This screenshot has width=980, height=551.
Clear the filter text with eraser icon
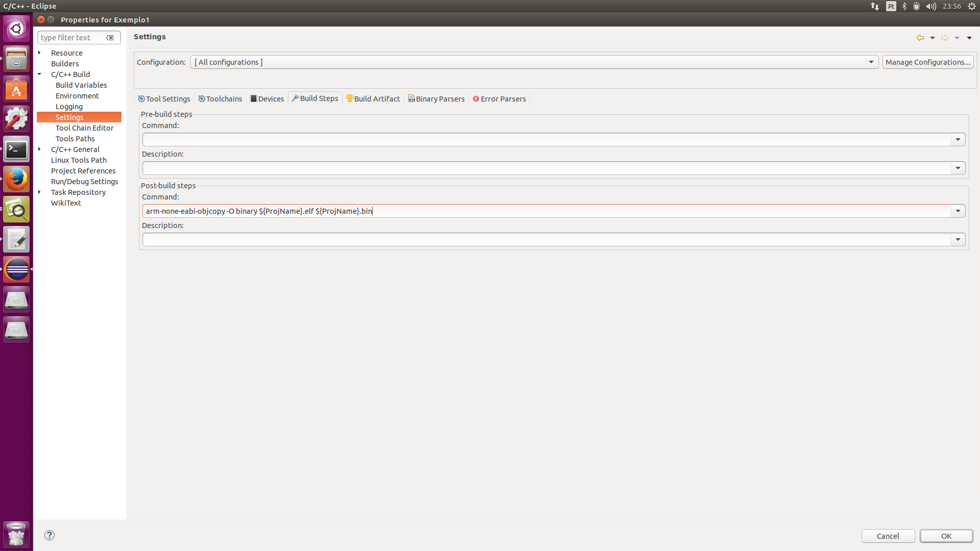click(110, 38)
